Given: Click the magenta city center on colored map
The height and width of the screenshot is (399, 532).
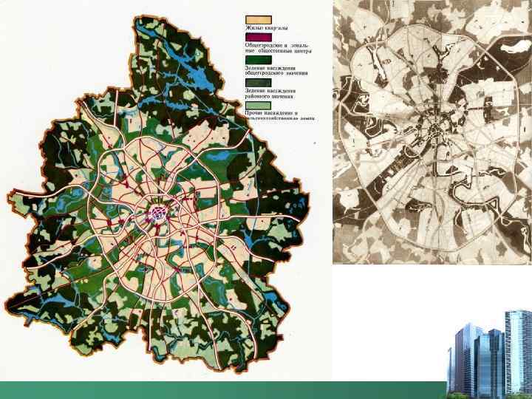Looking at the screenshot, I should tap(158, 214).
